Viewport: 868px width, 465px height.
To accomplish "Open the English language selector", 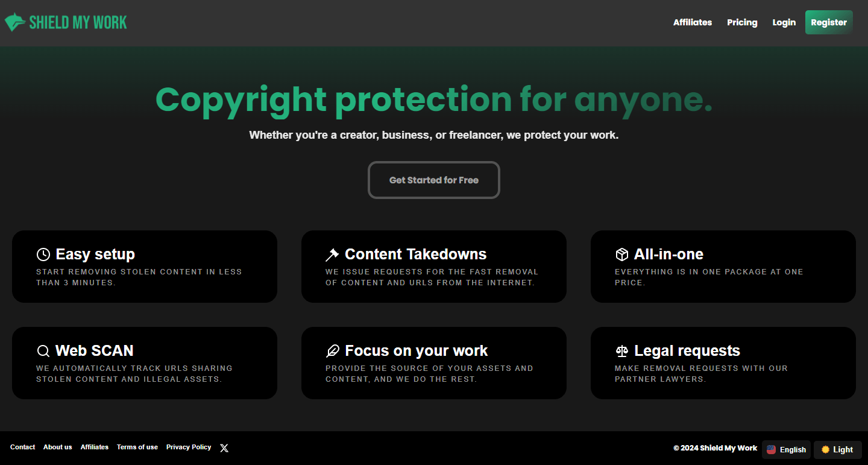I will (786, 449).
